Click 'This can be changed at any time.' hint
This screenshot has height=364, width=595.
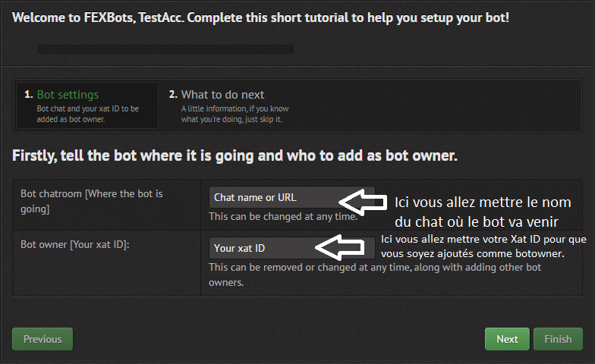click(x=283, y=217)
